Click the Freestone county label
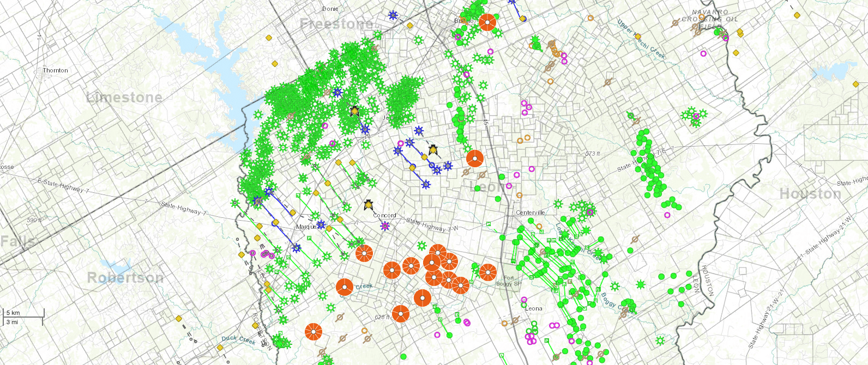The height and width of the screenshot is (365, 868). pos(336,24)
